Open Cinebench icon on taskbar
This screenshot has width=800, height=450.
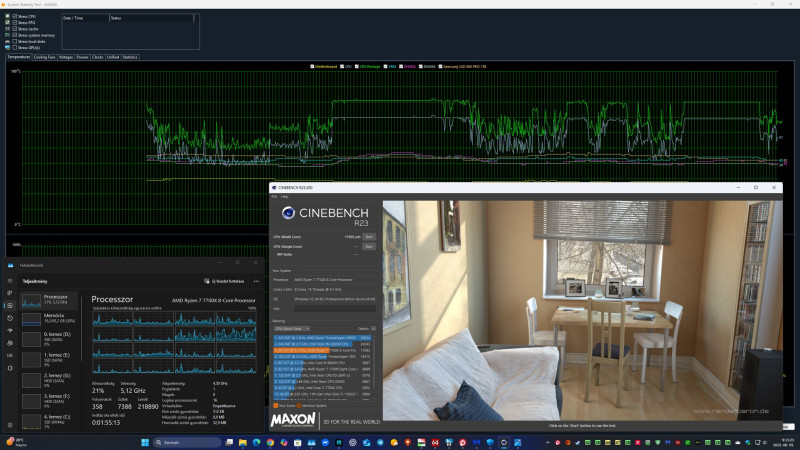504,442
